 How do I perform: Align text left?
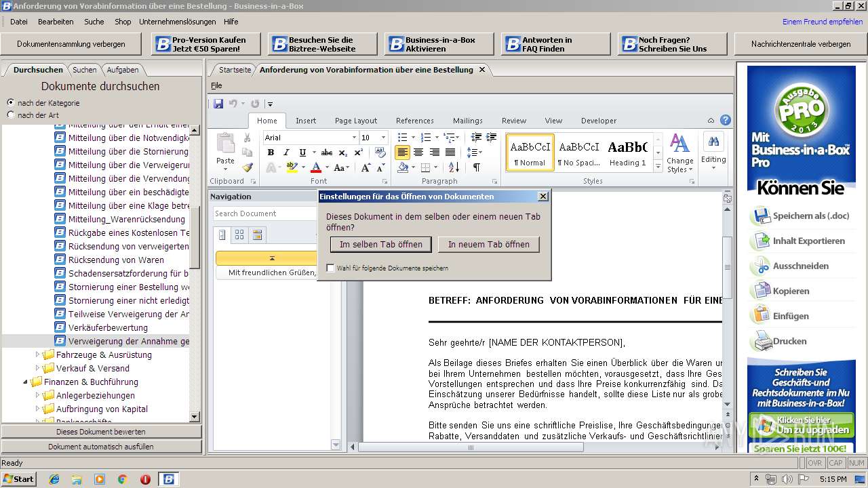pos(402,152)
